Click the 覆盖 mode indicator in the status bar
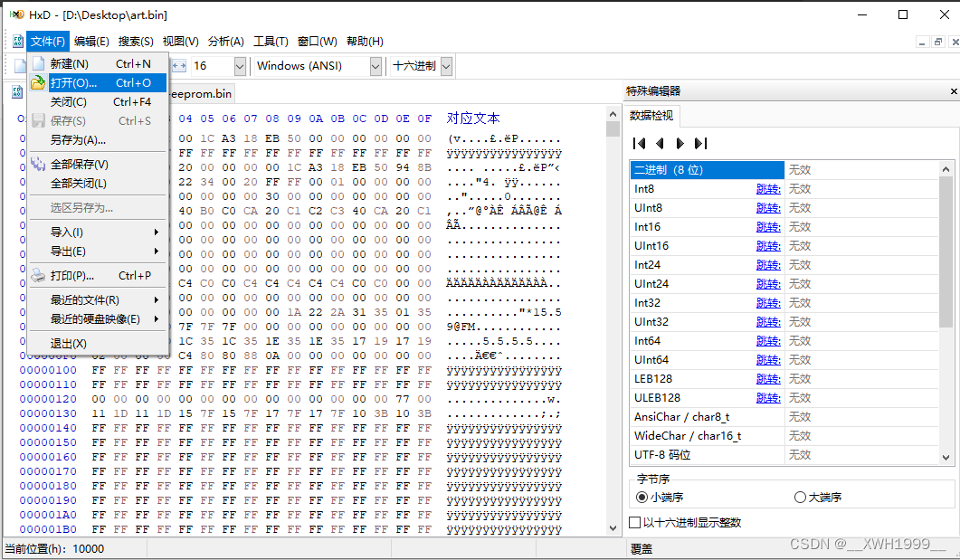The width and height of the screenshot is (960, 560). (x=641, y=549)
